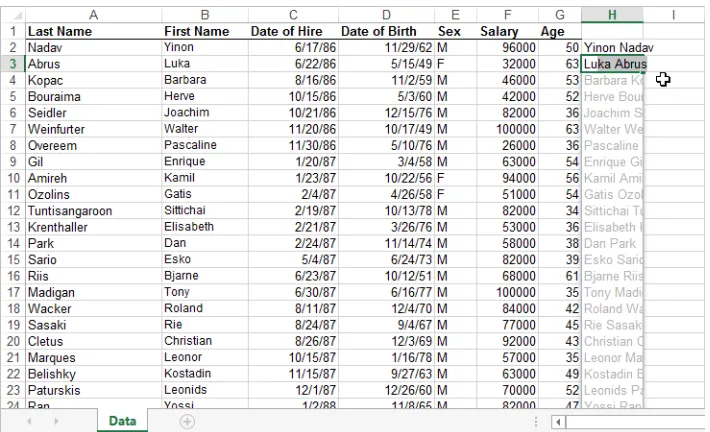Screen dimensions: 710x432
Task: Click the Last Name header cell
Action: pyautogui.click(x=93, y=31)
